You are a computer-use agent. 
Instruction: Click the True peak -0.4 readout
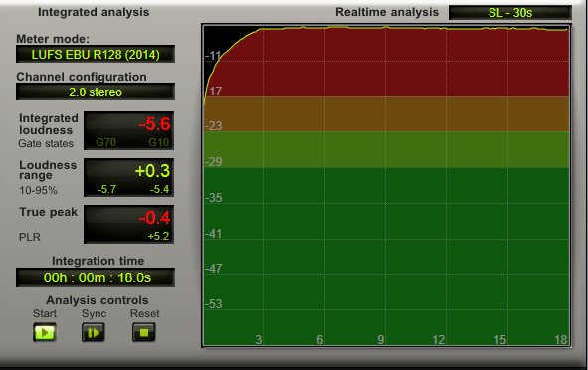click(154, 218)
